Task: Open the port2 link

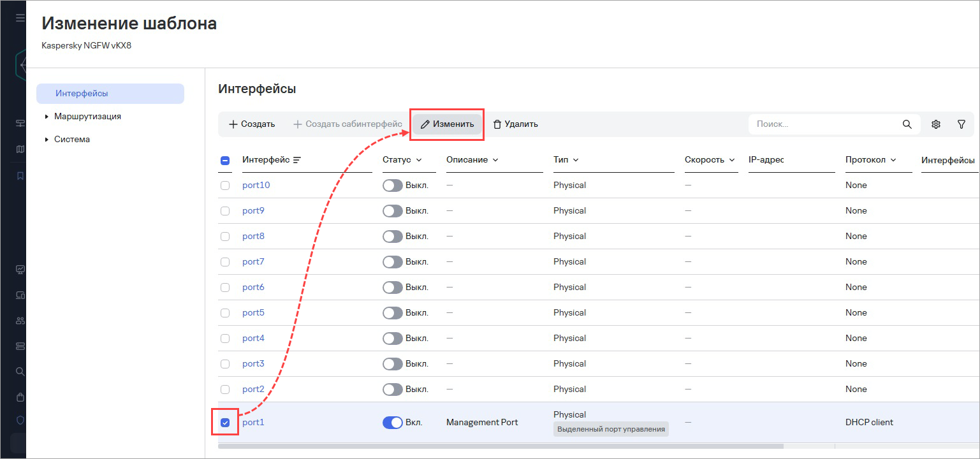Action: click(x=253, y=390)
